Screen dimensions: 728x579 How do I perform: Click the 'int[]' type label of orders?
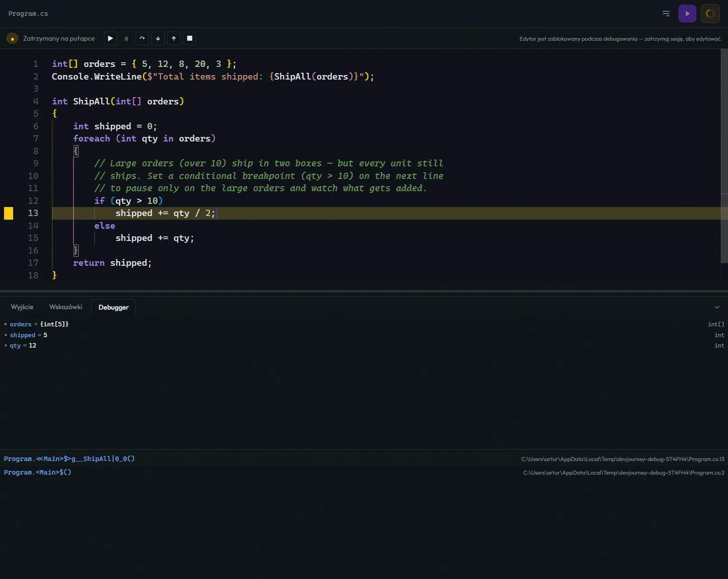pyautogui.click(x=716, y=324)
